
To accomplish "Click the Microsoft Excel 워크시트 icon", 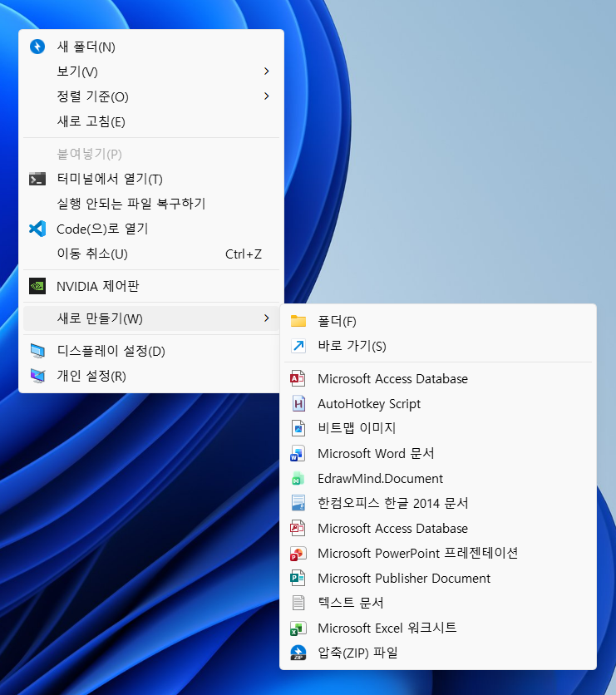I will pyautogui.click(x=298, y=628).
